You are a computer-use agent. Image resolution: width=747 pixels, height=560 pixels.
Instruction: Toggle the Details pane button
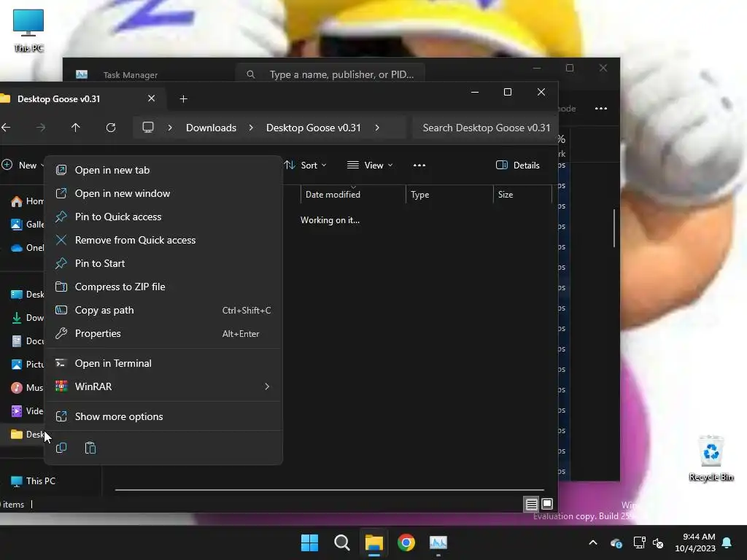tap(518, 166)
